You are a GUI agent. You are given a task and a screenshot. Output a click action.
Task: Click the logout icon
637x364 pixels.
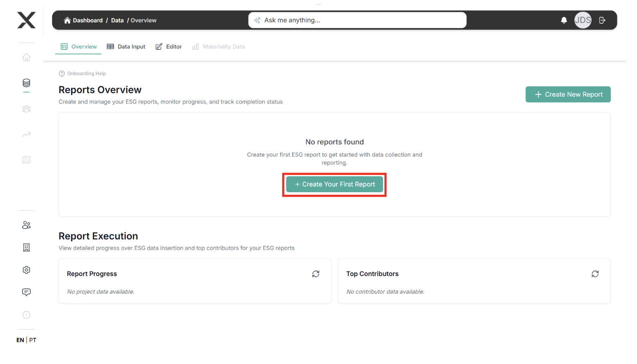point(602,20)
